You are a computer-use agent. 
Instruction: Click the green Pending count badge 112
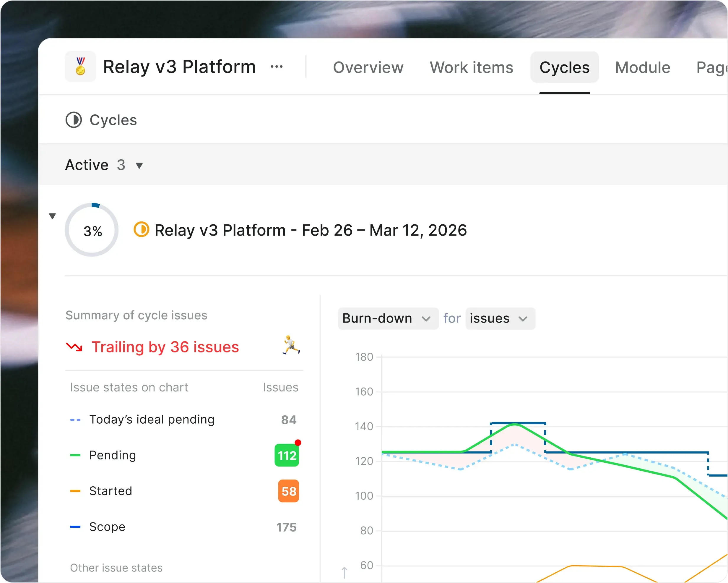[x=287, y=455]
